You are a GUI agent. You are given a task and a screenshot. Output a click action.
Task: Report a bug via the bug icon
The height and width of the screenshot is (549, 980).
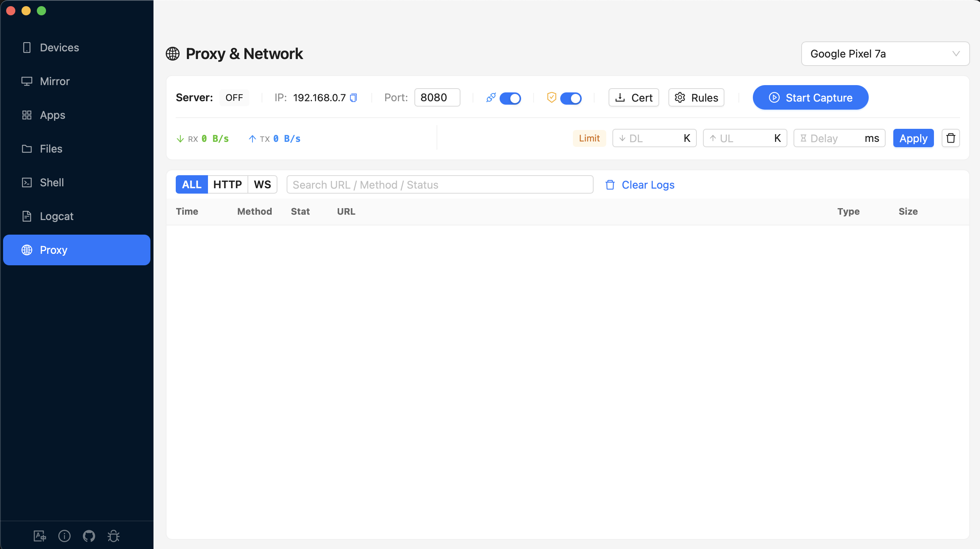[113, 536]
